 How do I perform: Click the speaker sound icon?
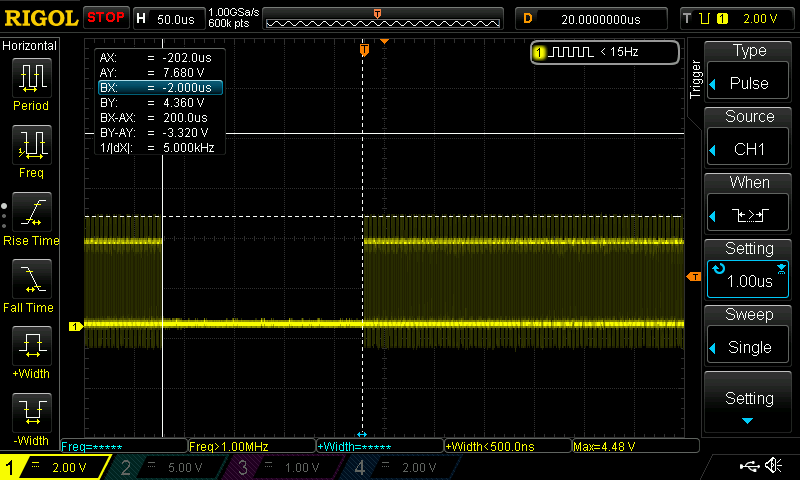(773, 465)
